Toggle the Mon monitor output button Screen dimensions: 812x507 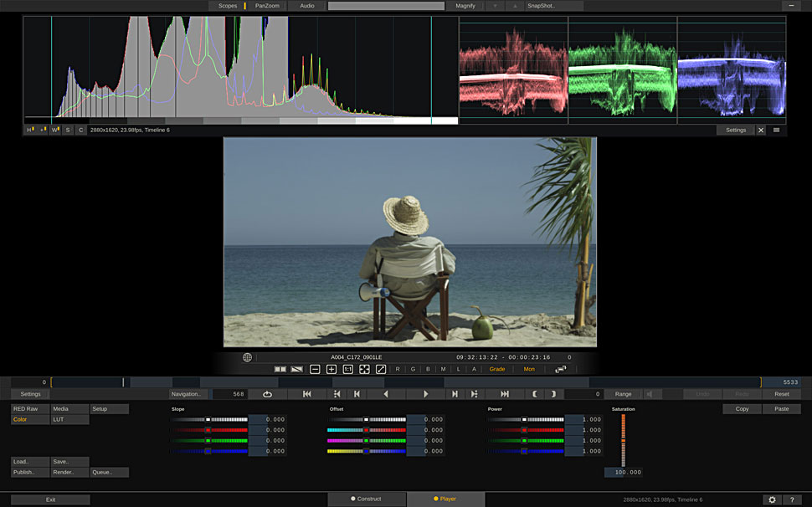[x=529, y=369]
